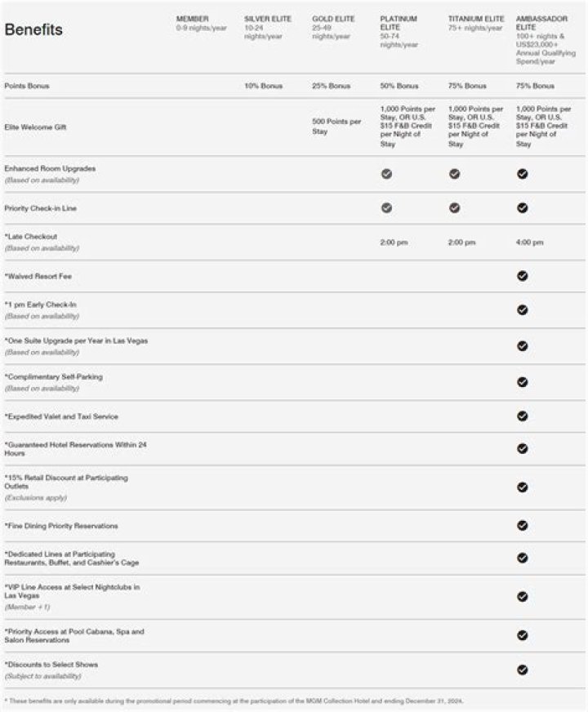This screenshot has height=712, width=588.
Task: Click checkmark for Discounts to Select Shows
Action: [x=523, y=670]
